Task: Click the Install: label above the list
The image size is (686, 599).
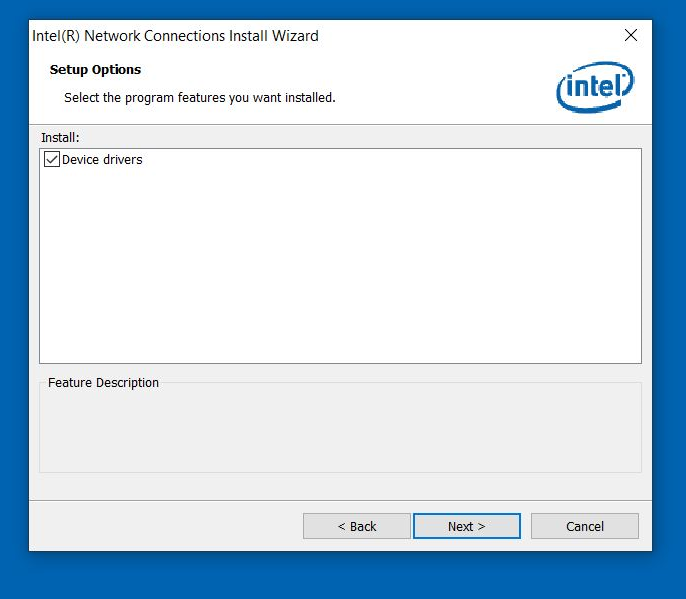Action: (x=60, y=137)
